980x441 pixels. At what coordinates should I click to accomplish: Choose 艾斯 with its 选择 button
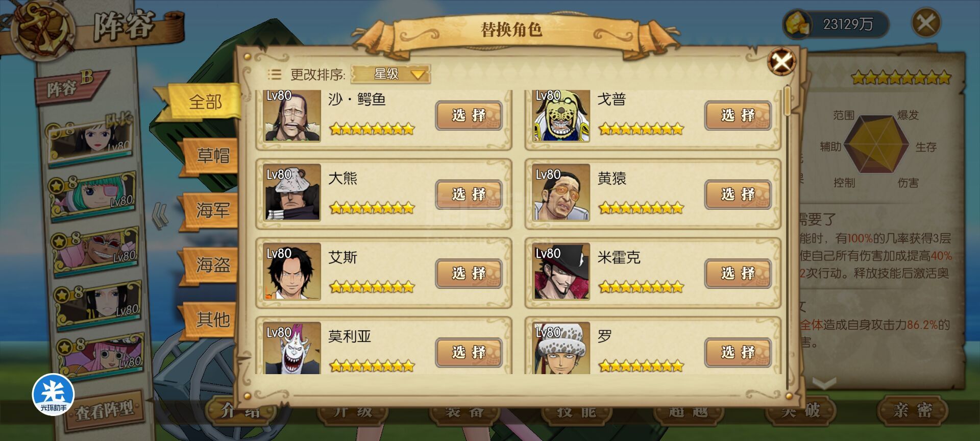click(x=469, y=274)
